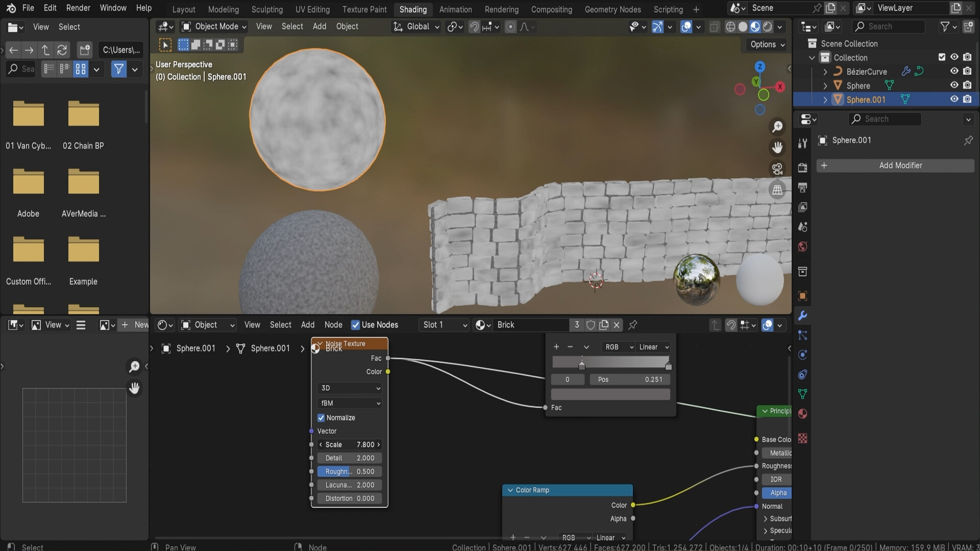Toggle proportional editing in the header
The width and height of the screenshot is (980, 551).
coord(510,27)
